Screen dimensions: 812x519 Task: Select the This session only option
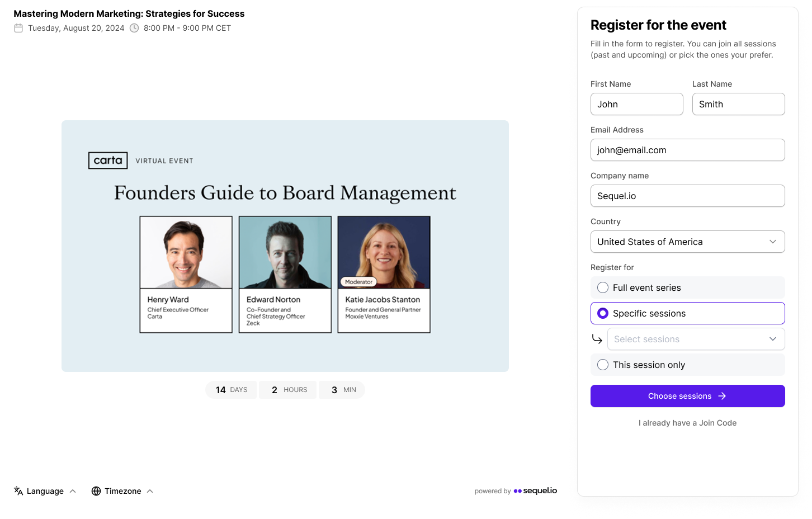(x=688, y=365)
